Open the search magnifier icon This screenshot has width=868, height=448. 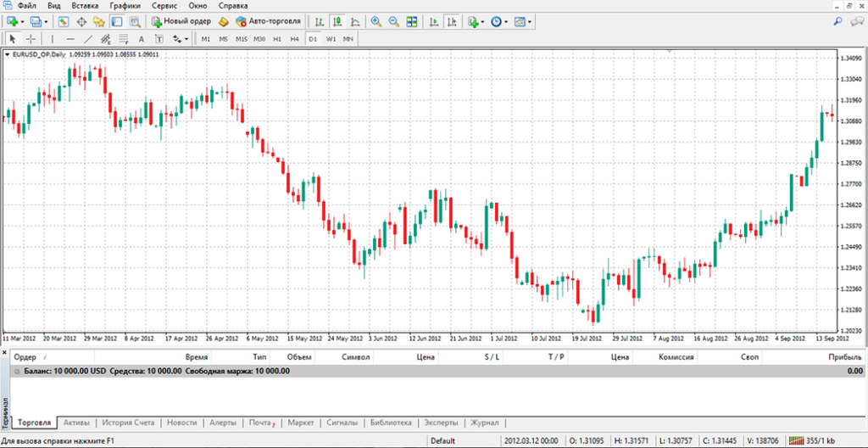838,21
